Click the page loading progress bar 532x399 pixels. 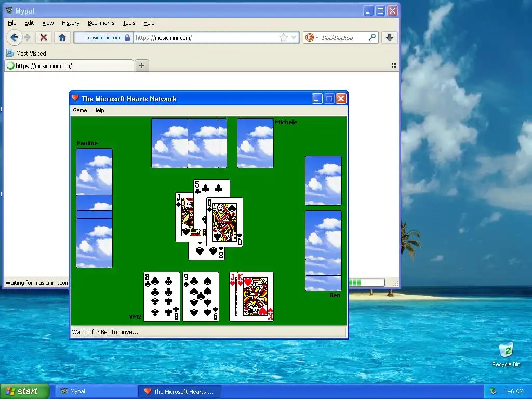click(367, 282)
